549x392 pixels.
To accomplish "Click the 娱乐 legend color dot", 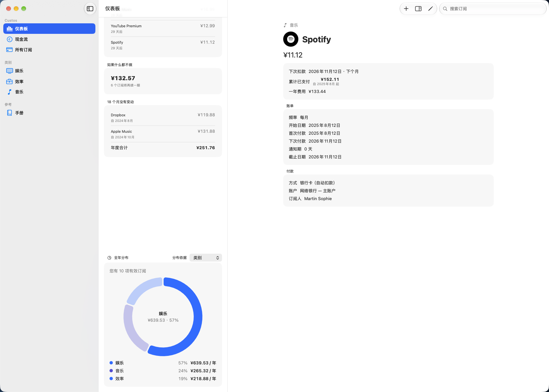I will pos(111,363).
